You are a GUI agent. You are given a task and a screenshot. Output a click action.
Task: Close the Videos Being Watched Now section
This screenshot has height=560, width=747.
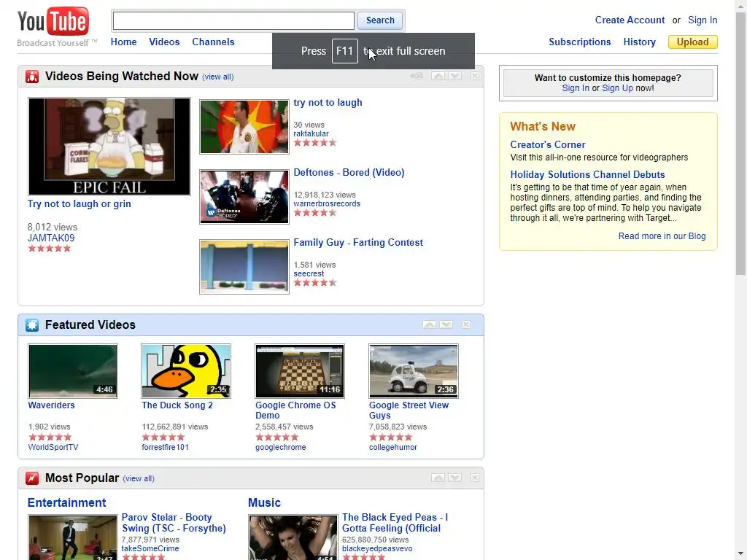coord(474,76)
